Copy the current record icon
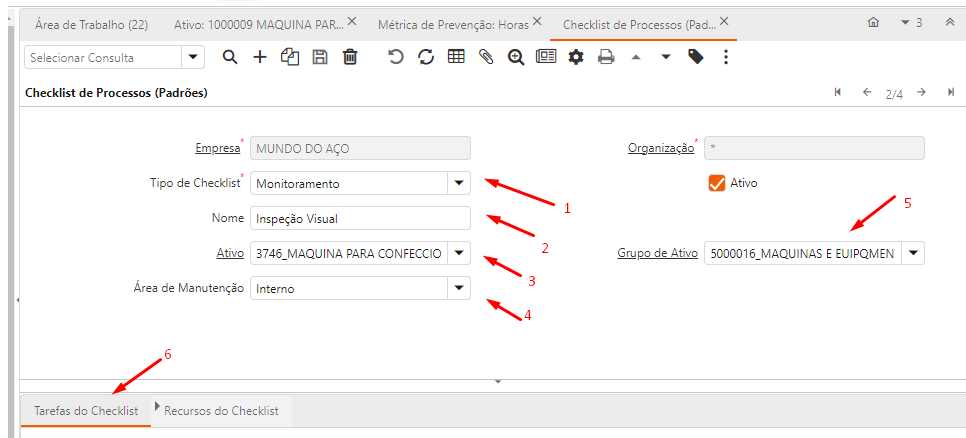This screenshot has height=438, width=966. [290, 57]
